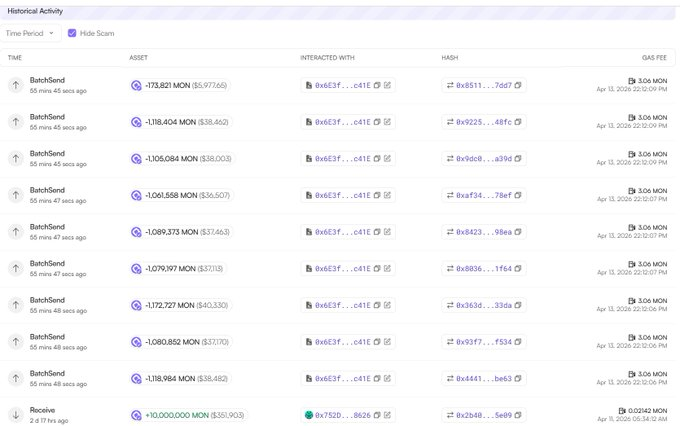Viewport: 680px width, 426px height.
Task: Copy hash 0x8423...98ea
Action: pyautogui.click(x=518, y=232)
